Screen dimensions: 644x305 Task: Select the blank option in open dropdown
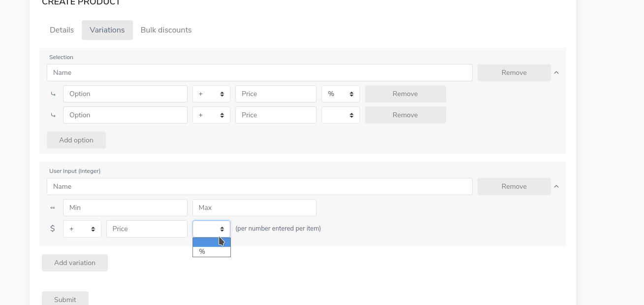(211, 242)
